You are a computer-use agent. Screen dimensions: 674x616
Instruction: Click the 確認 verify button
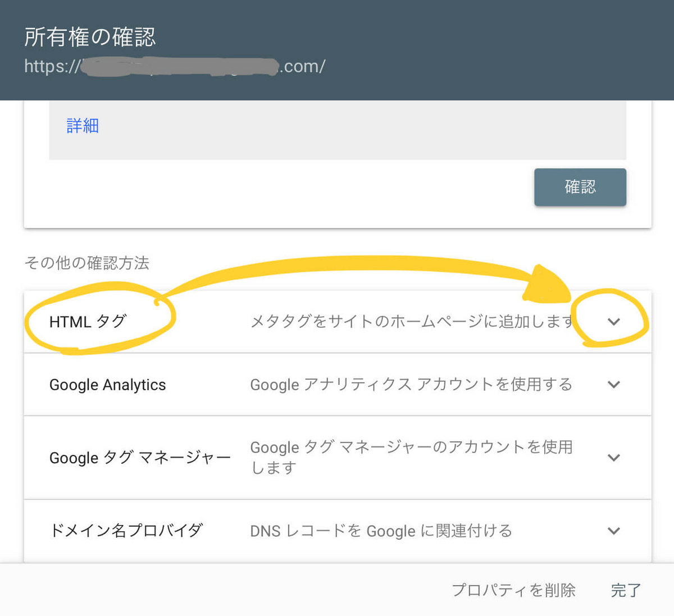(580, 187)
